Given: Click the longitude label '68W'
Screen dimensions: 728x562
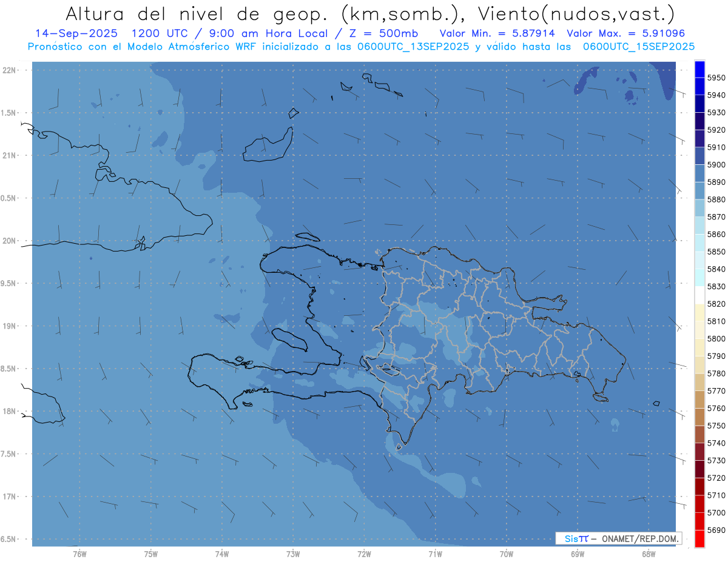Looking at the screenshot, I should pyautogui.click(x=649, y=554).
